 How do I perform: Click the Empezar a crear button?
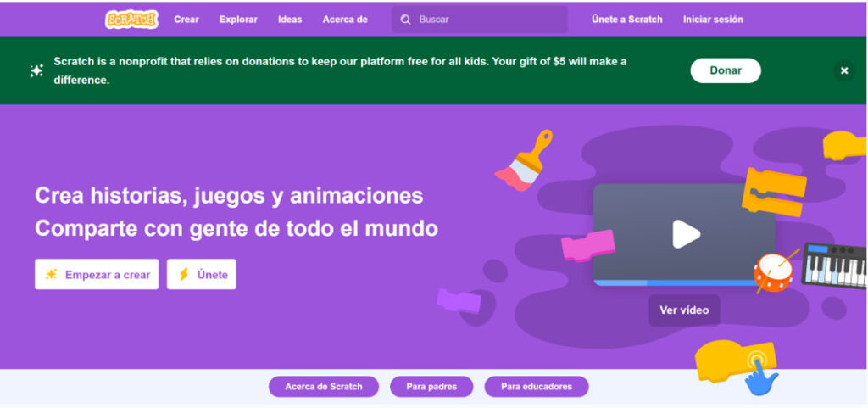pos(97,274)
